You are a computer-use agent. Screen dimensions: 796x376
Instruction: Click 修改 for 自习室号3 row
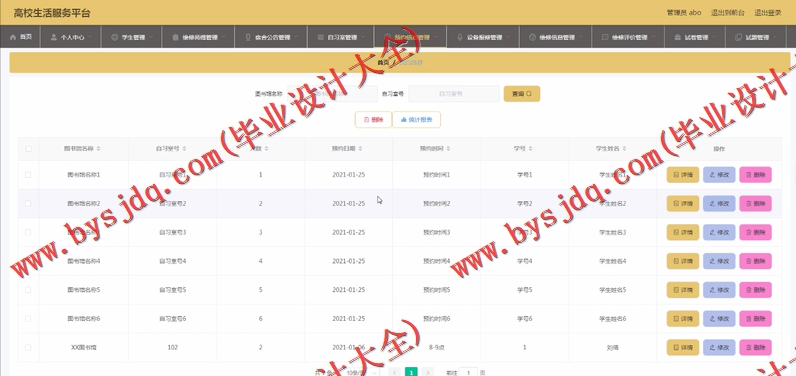719,232
